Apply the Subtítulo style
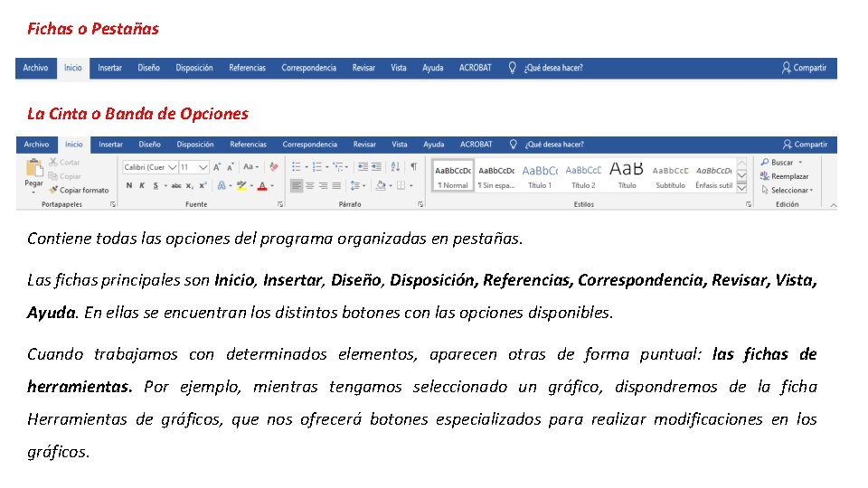868x488 pixels. (670, 176)
